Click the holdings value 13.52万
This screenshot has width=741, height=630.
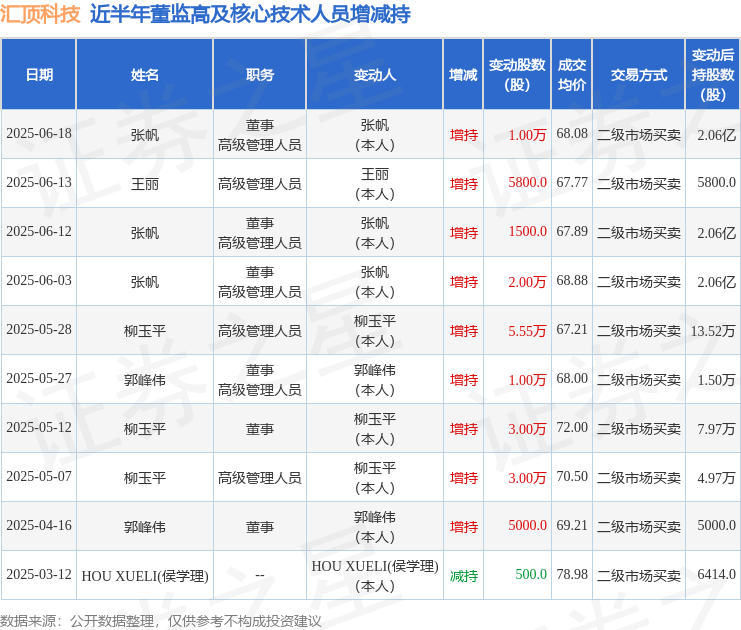click(713, 331)
